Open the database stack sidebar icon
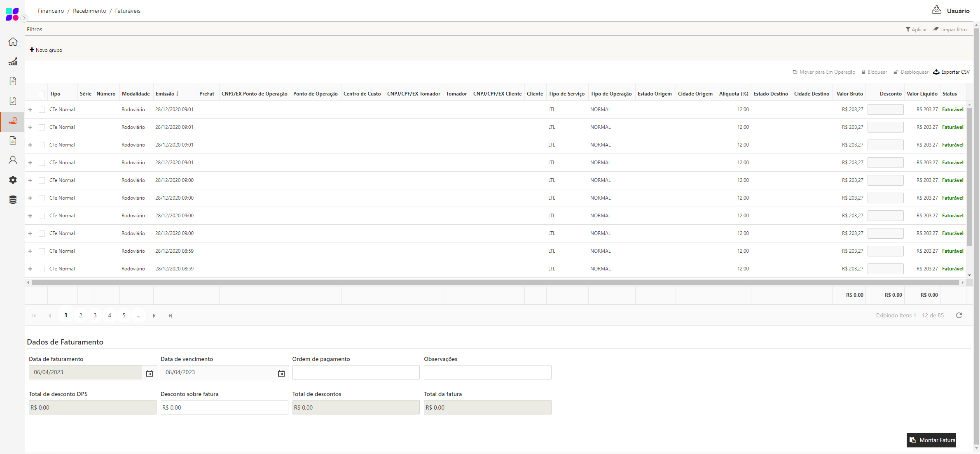The height and width of the screenshot is (454, 980). [13, 200]
